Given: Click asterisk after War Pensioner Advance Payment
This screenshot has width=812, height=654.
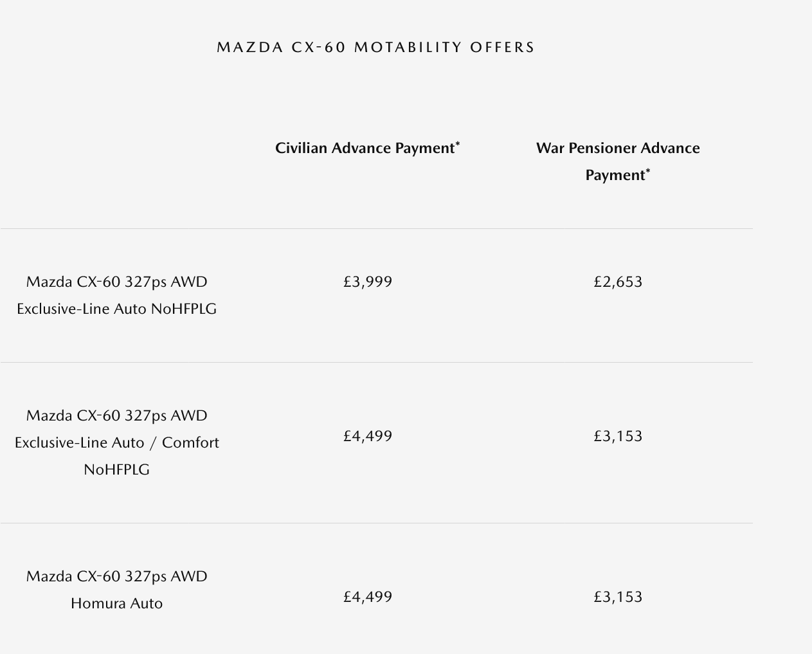Looking at the screenshot, I should click(648, 172).
